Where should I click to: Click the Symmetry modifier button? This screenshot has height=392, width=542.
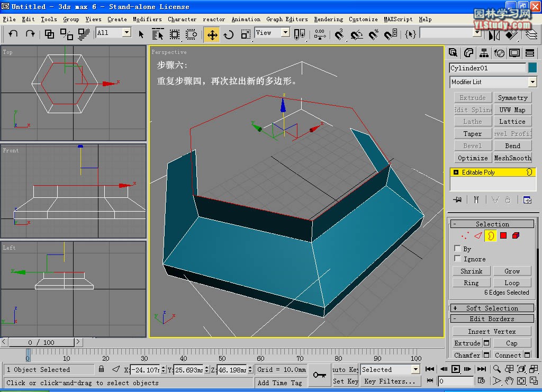[512, 98]
